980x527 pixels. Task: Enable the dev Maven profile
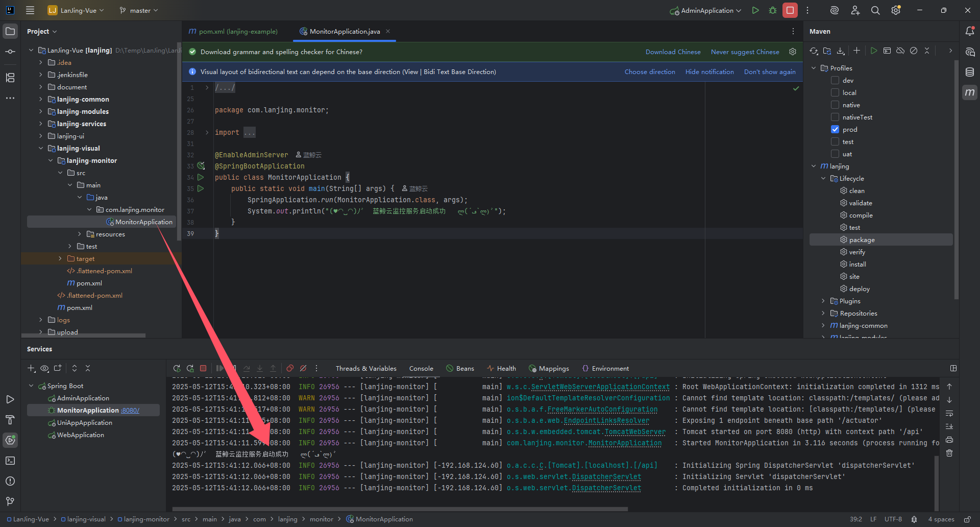pos(835,80)
